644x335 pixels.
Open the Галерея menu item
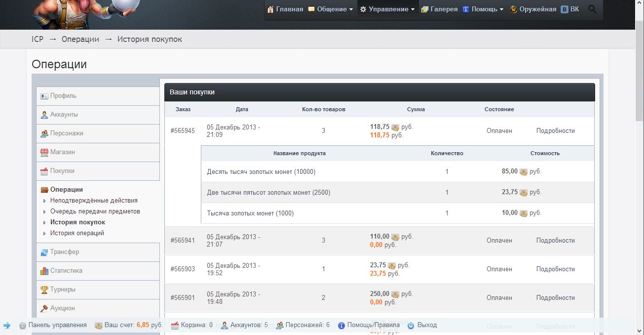439,9
